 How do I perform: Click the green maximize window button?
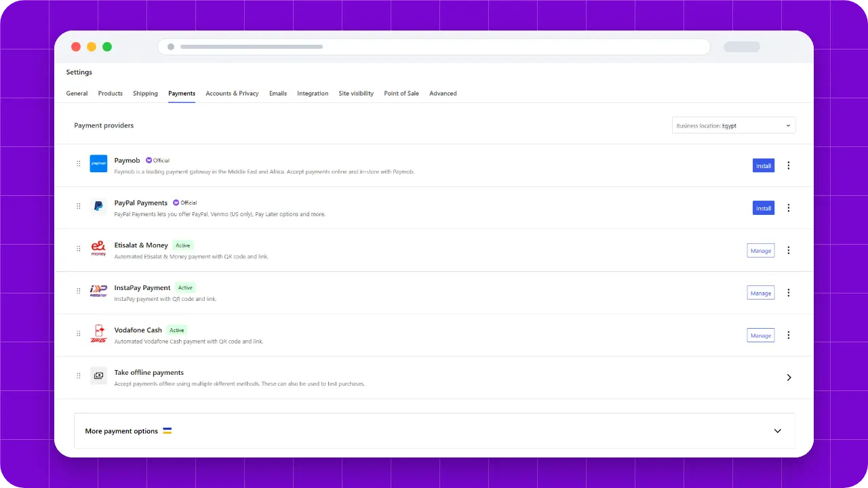click(x=107, y=47)
